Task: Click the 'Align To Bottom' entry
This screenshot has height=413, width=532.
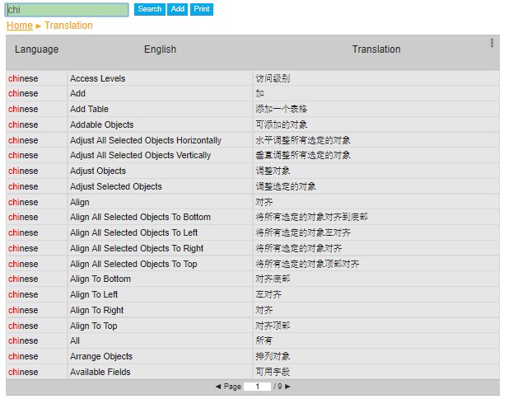Action: (x=100, y=279)
